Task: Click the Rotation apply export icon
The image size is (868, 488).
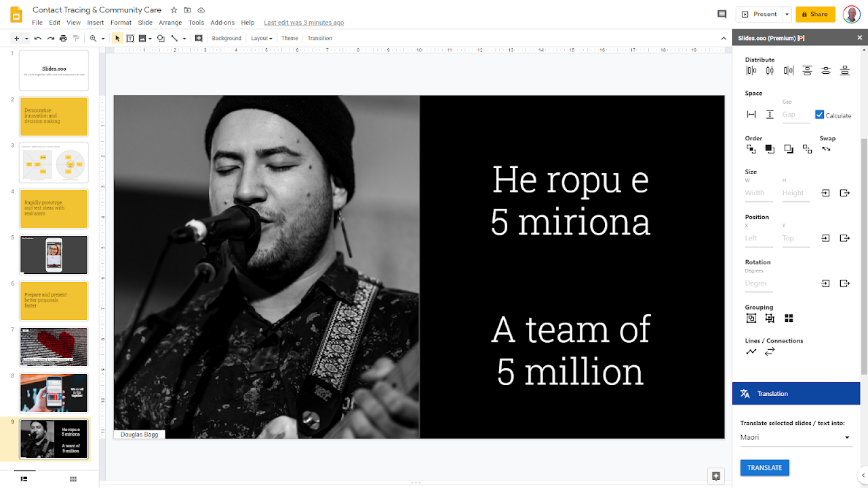Action: tap(845, 283)
